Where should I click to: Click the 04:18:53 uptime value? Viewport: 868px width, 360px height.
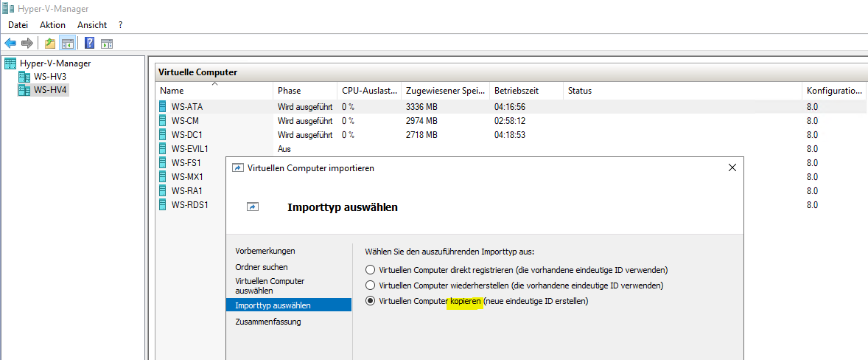[x=509, y=134]
